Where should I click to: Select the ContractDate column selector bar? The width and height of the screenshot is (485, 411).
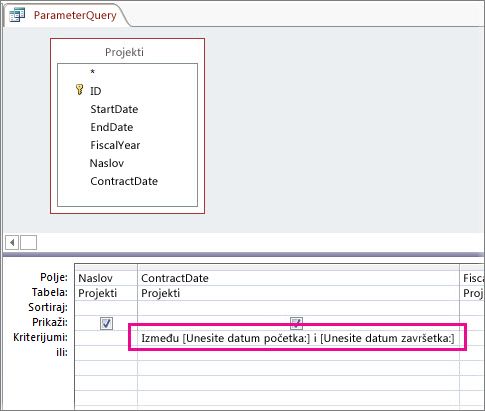tap(298, 267)
